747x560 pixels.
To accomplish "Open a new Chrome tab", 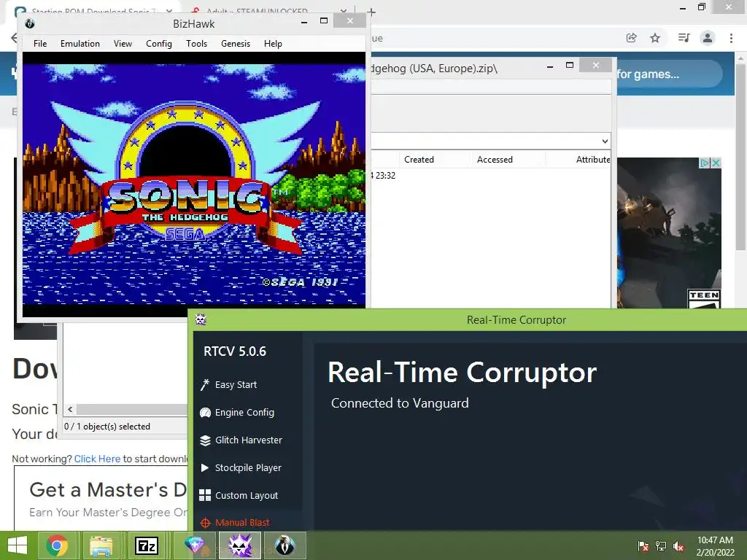I will [x=371, y=12].
